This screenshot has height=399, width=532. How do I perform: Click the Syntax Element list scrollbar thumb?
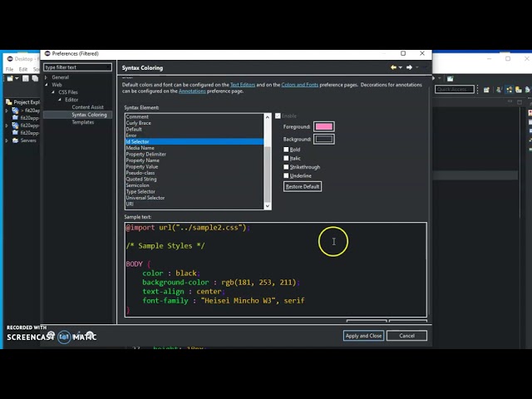[268, 175]
